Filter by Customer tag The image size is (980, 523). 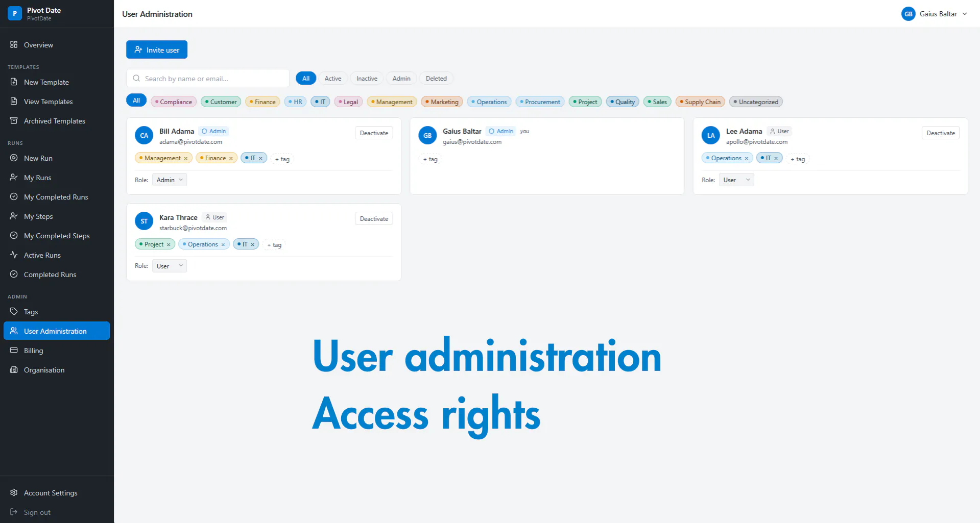click(x=221, y=102)
